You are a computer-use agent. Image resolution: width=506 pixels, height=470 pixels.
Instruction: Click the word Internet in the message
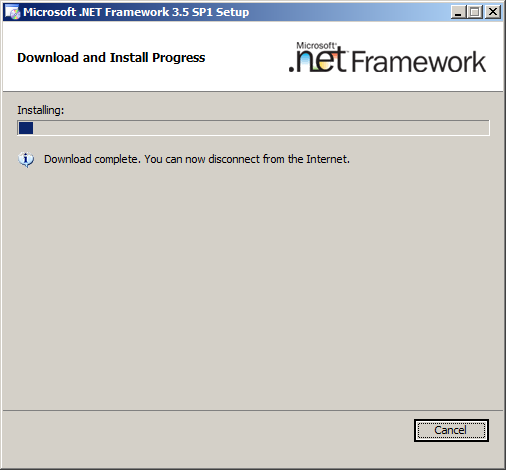[327, 159]
